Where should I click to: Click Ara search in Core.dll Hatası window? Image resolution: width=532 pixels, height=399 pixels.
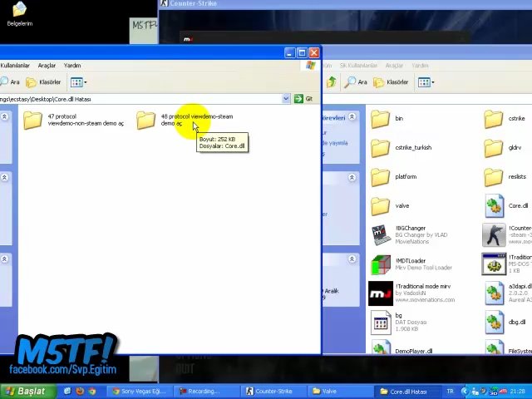click(x=10, y=82)
